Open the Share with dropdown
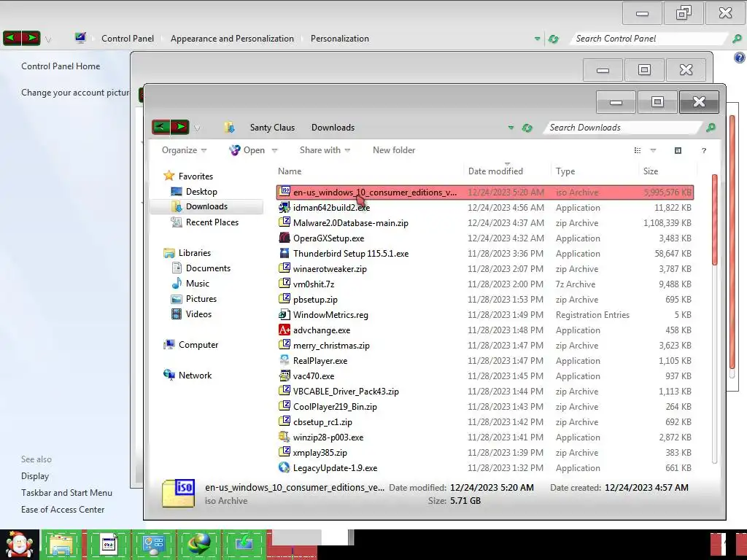This screenshot has height=560, width=747. (325, 150)
